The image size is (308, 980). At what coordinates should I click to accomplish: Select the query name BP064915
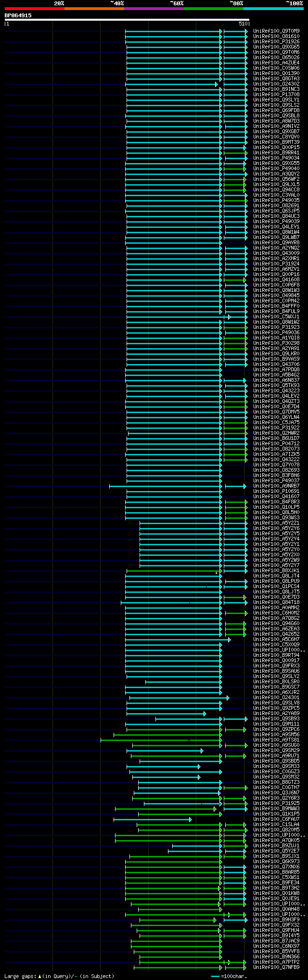18,15
